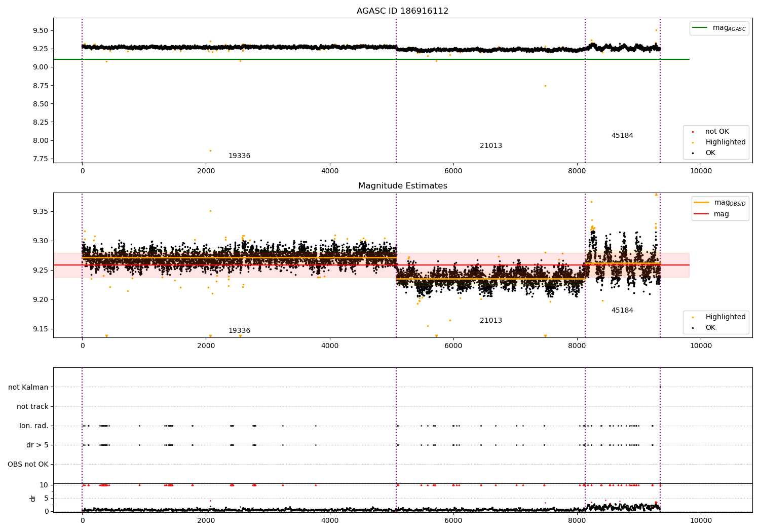
Task: Click the 9.35 y-tick in middle plot
Action: point(41,211)
